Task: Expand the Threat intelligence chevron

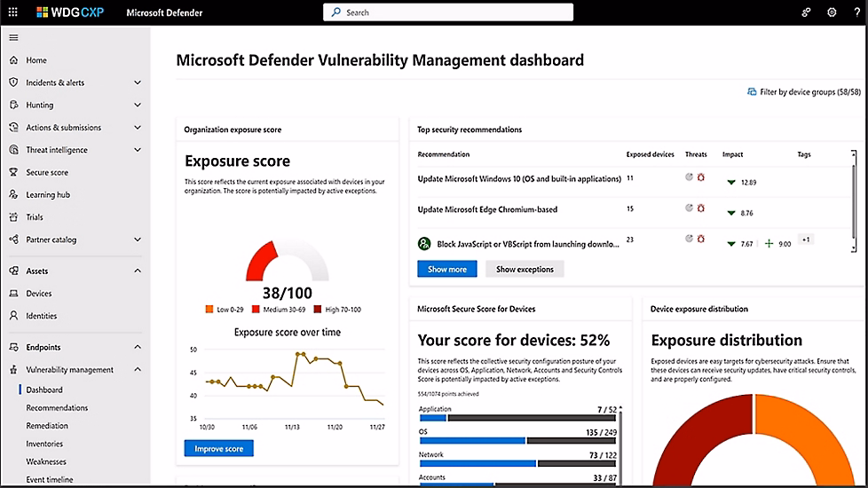Action: coord(138,149)
